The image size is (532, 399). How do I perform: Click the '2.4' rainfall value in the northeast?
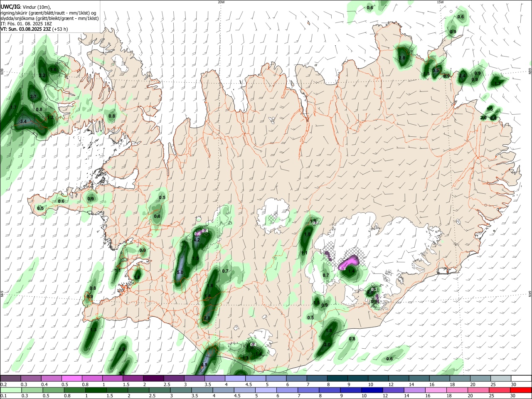click(x=463, y=76)
